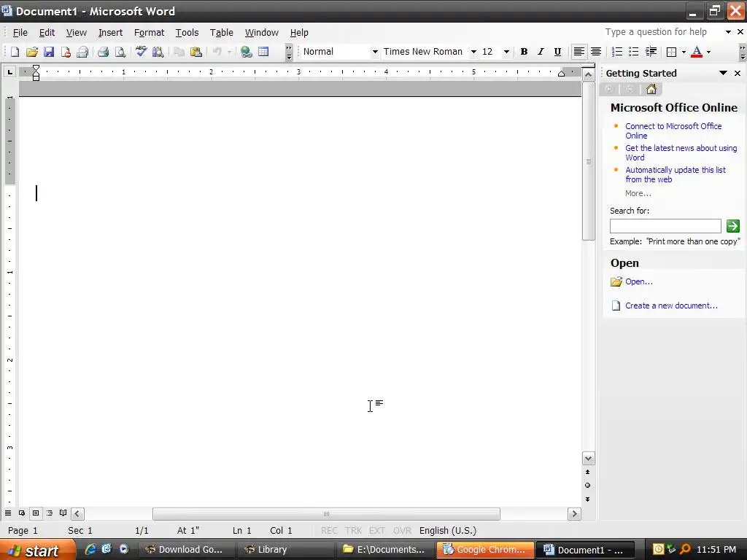Screen dimensions: 747x560
Task: Open the File menu
Action: [20, 32]
